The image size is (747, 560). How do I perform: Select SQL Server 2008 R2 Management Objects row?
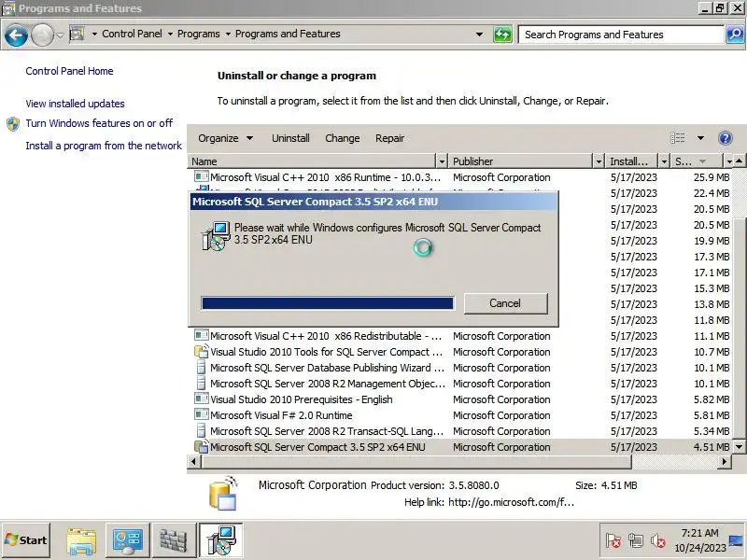[461, 384]
